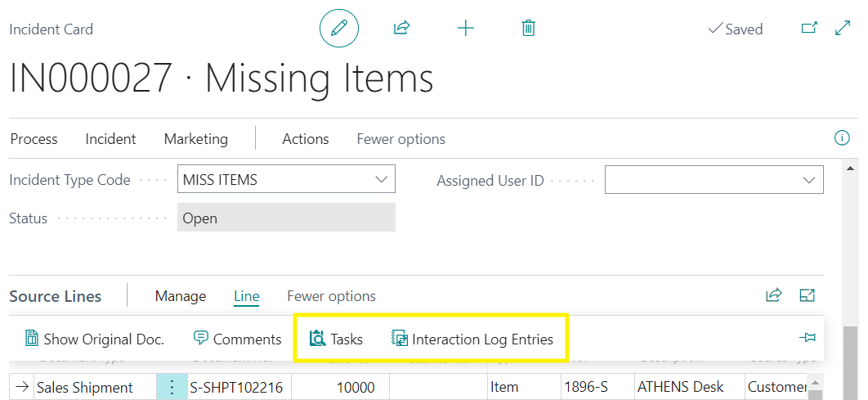Click Show Original Doc. action
The height and width of the screenshot is (400, 868).
click(95, 339)
